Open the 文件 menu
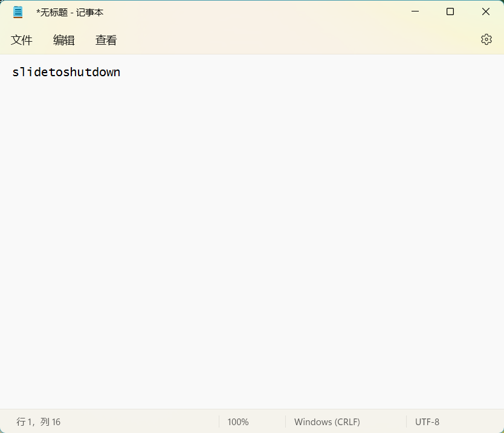This screenshot has height=433, width=504. [22, 40]
